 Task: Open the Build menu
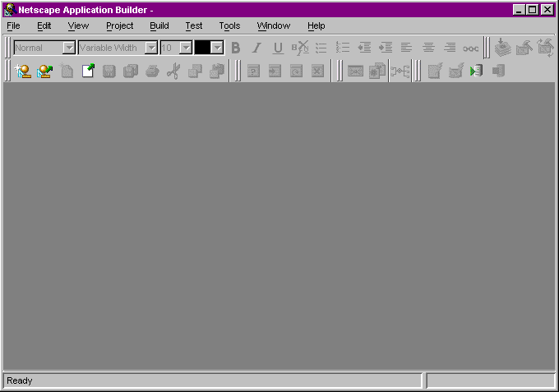click(x=159, y=26)
